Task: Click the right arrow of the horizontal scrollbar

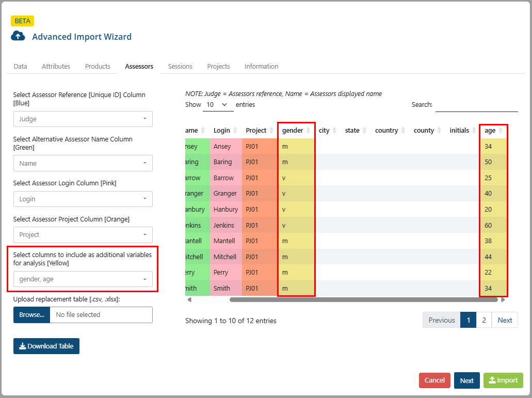Action: pos(503,299)
